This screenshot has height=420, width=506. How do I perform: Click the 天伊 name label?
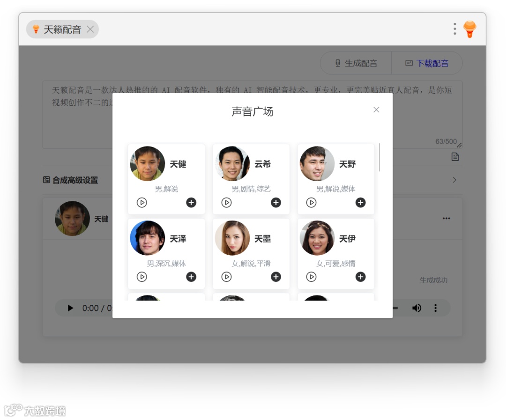click(x=348, y=239)
